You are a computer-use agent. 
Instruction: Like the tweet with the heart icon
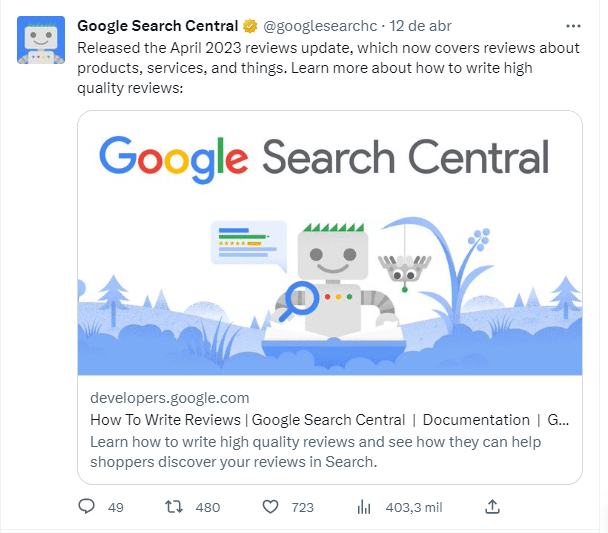coord(270,507)
